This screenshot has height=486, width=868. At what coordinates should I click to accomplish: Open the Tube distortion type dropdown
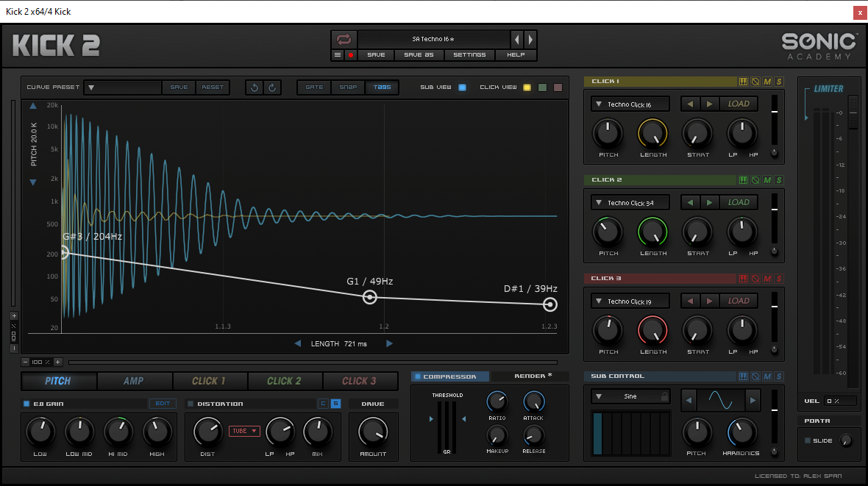coord(245,431)
